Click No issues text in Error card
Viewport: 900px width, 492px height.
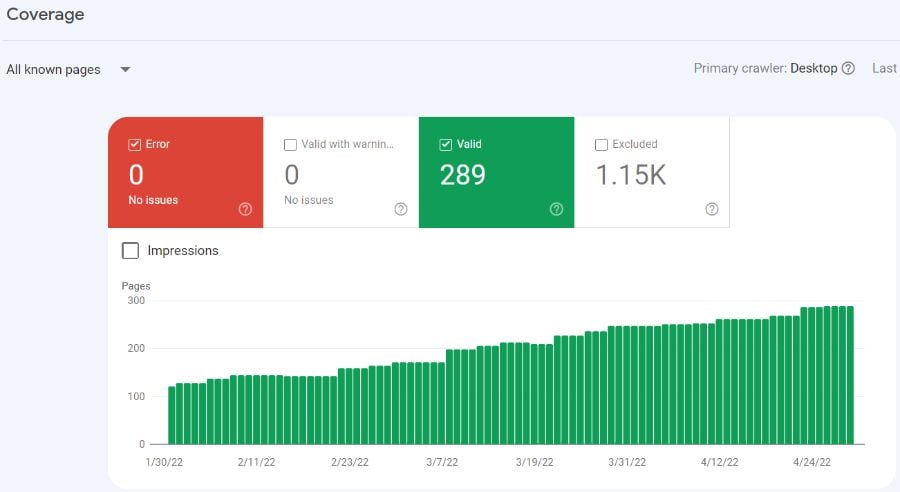153,200
